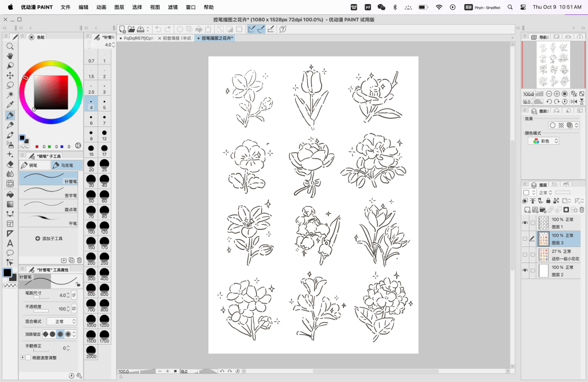Open the 混合模式 blend mode dropdown
Image resolution: width=588 pixels, height=382 pixels.
[62, 322]
